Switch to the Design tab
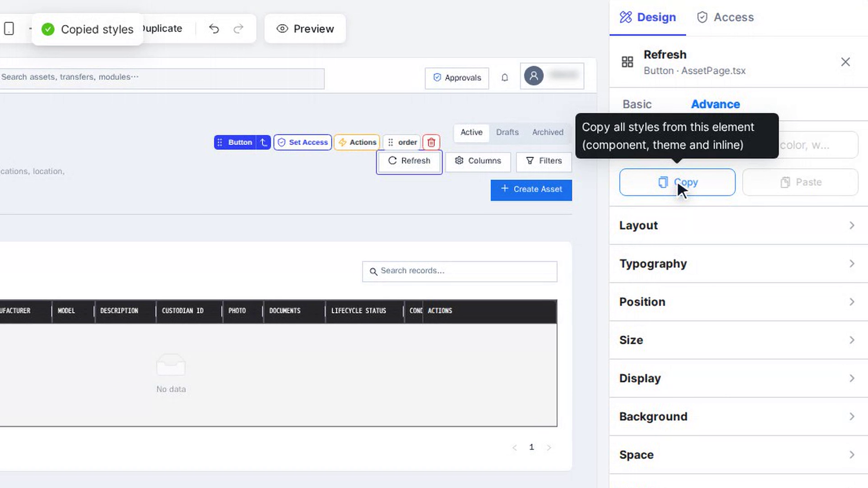 (648, 17)
